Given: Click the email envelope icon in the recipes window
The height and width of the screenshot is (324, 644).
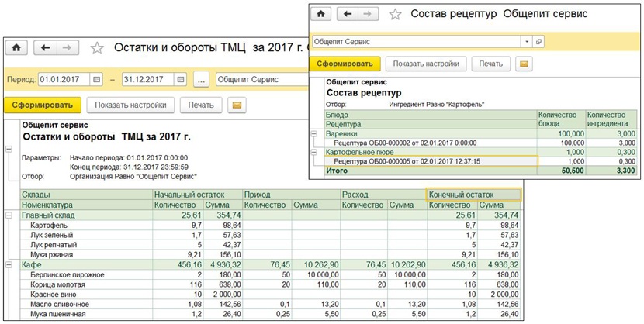Looking at the screenshot, I should (525, 64).
